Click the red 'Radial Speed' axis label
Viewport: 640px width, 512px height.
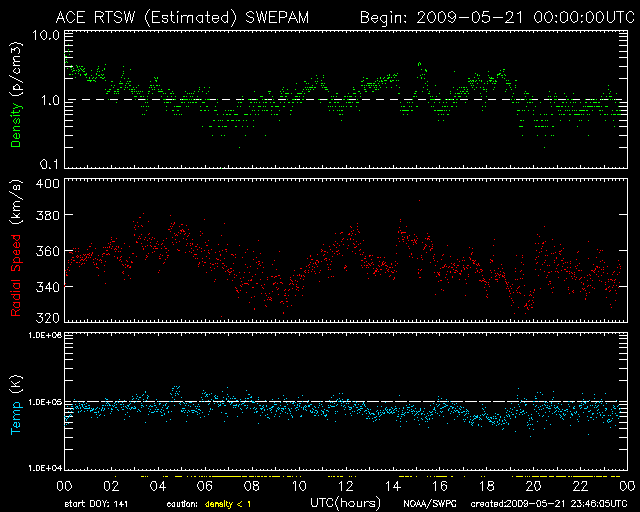pyautogui.click(x=16, y=276)
